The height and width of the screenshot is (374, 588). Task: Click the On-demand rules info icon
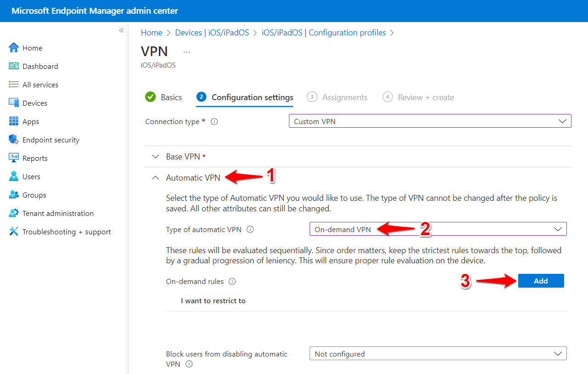point(232,281)
